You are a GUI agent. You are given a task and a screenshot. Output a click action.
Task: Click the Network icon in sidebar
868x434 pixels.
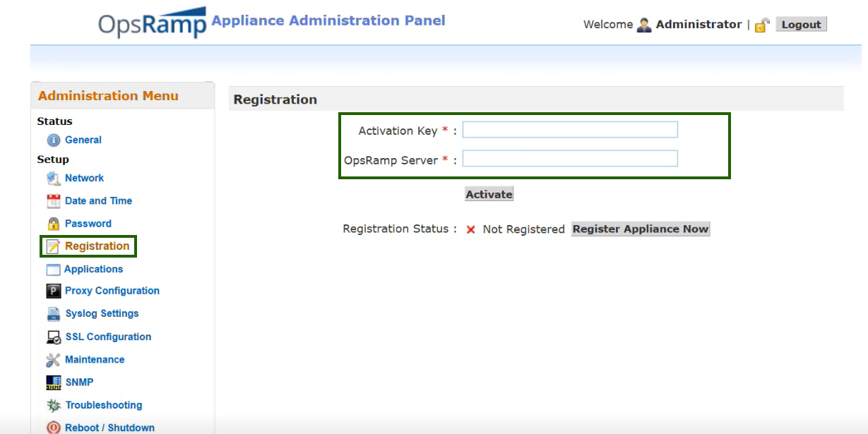[54, 179]
